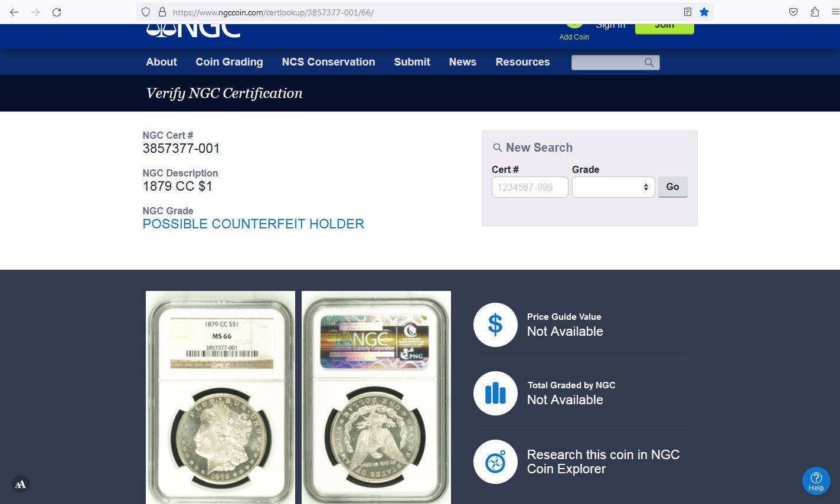Open the browser extensions icon
The image size is (840, 504).
pyautogui.click(x=815, y=12)
